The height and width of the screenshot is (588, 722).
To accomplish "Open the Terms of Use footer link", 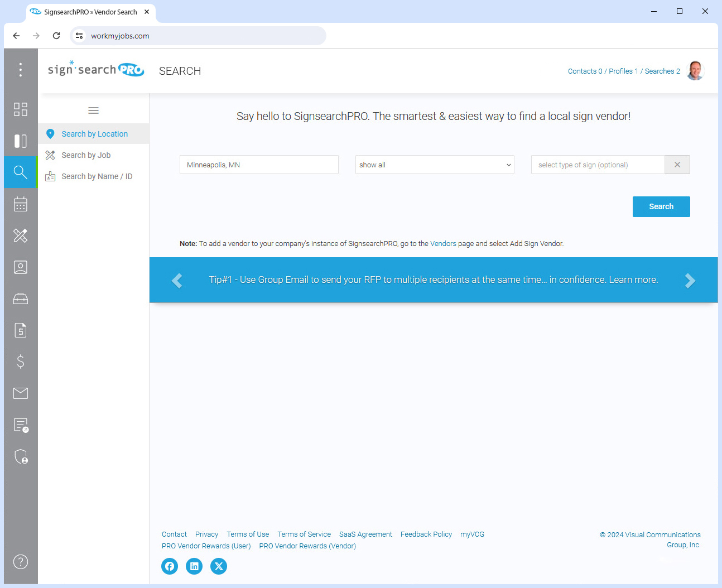I will (x=248, y=534).
